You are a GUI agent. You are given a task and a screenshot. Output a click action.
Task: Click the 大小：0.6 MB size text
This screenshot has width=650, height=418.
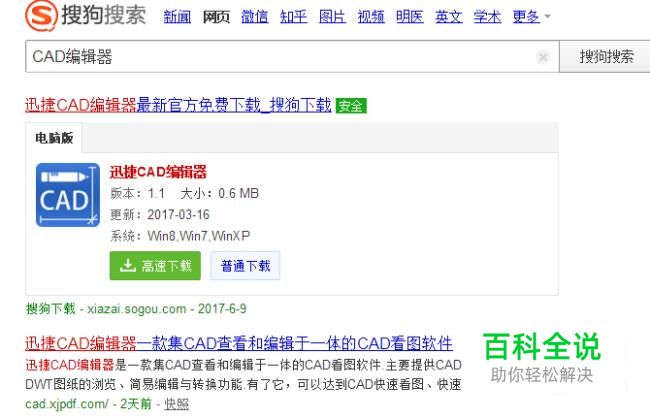(x=220, y=193)
